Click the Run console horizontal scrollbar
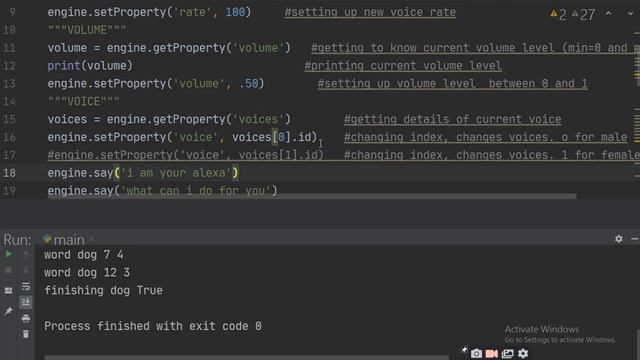This screenshot has width=640, height=360. tap(247, 358)
